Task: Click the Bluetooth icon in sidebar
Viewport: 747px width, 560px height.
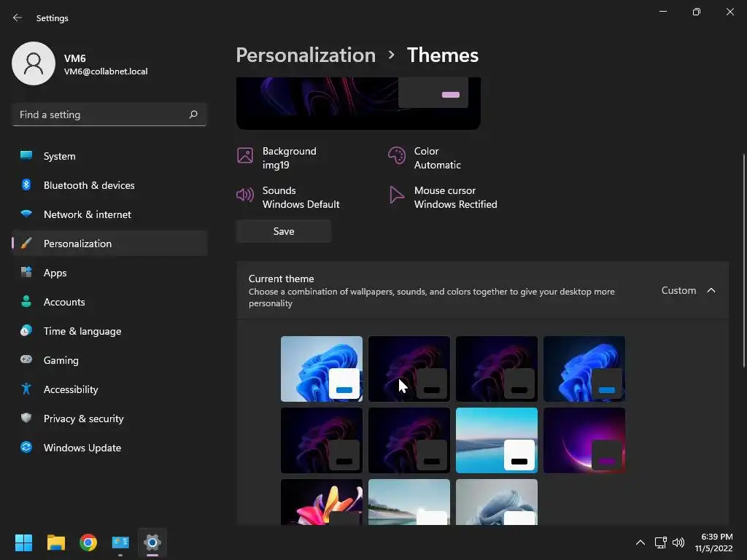Action: click(x=26, y=184)
